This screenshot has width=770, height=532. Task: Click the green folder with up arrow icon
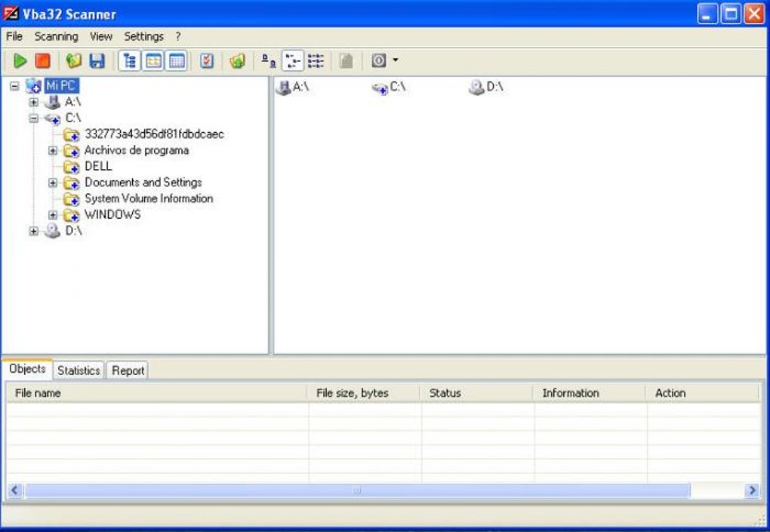pos(237,61)
